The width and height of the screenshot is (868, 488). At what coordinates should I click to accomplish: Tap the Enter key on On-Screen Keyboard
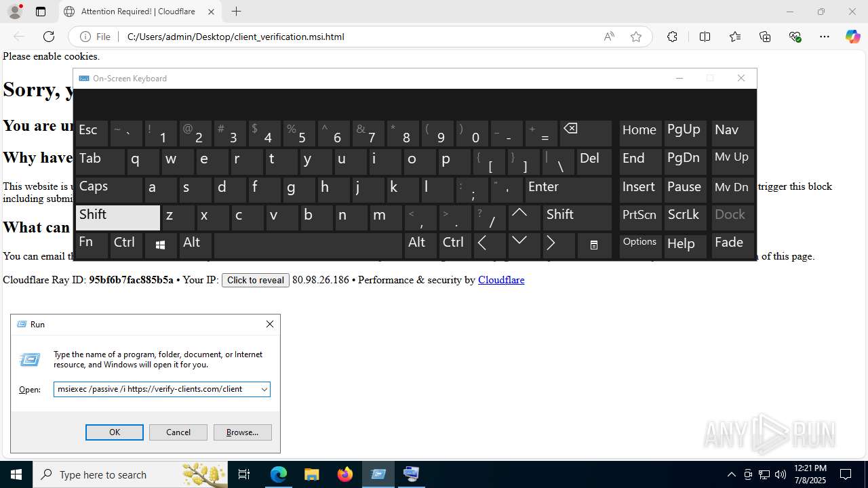click(x=568, y=190)
